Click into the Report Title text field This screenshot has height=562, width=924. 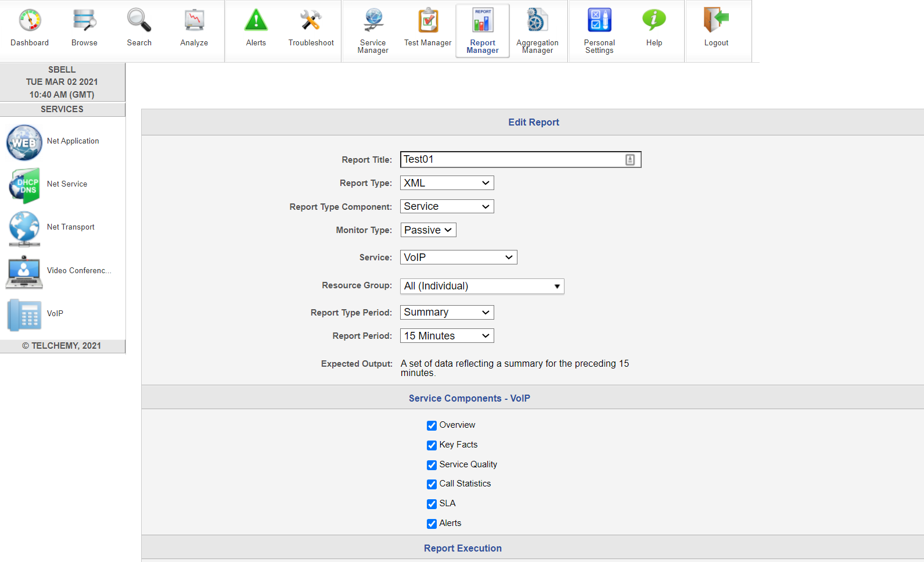[511, 160]
